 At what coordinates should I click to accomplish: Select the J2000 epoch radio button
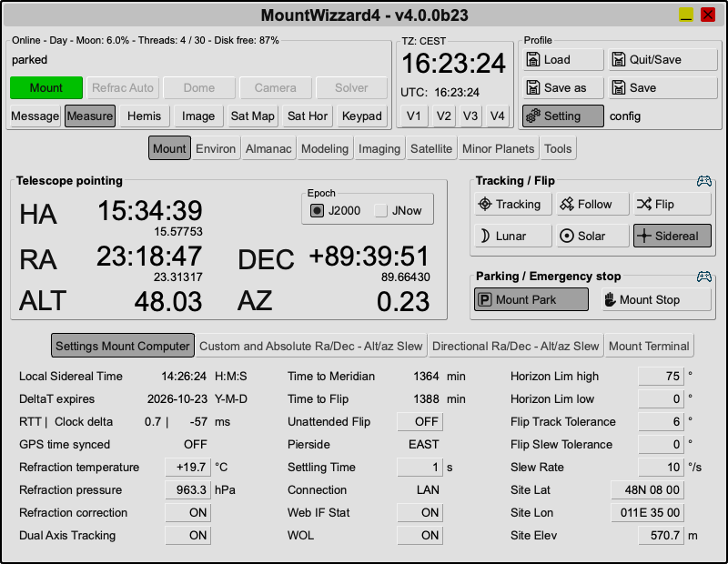(x=317, y=211)
